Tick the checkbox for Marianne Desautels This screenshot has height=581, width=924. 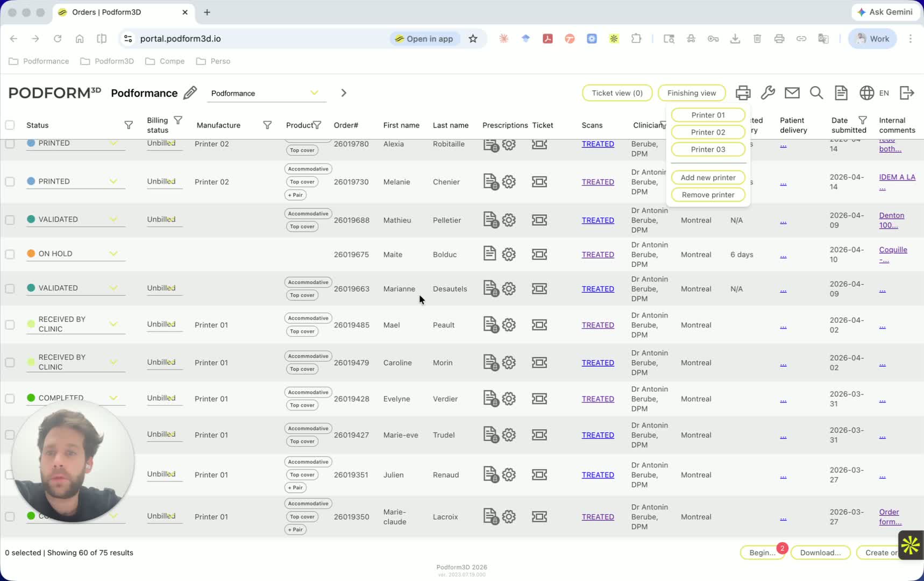point(10,289)
